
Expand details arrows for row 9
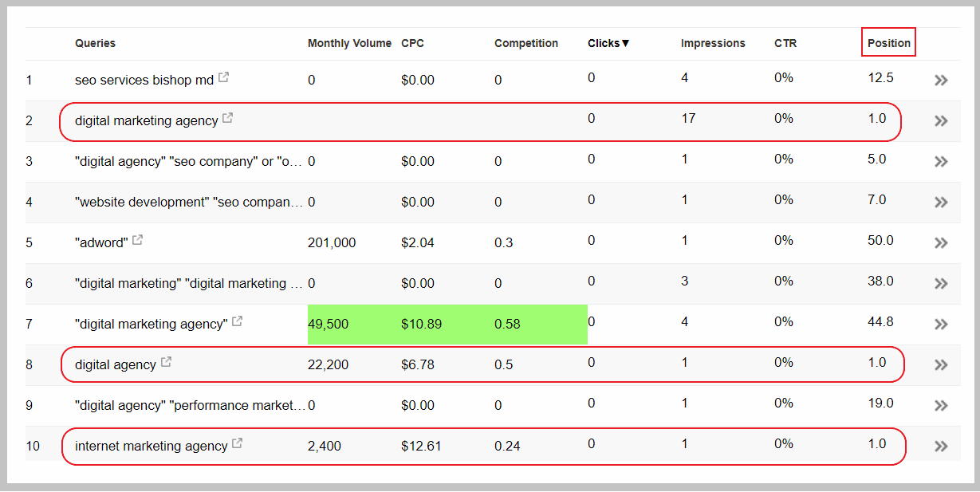click(941, 405)
